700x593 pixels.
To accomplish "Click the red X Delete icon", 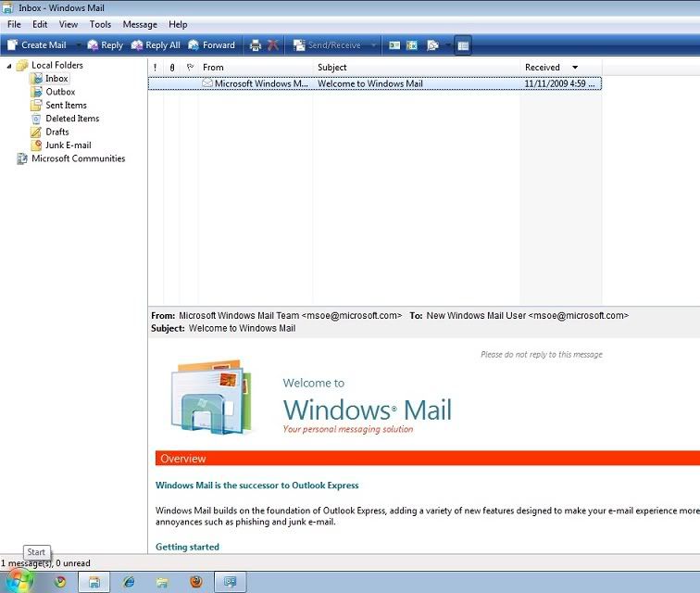I will (x=273, y=45).
